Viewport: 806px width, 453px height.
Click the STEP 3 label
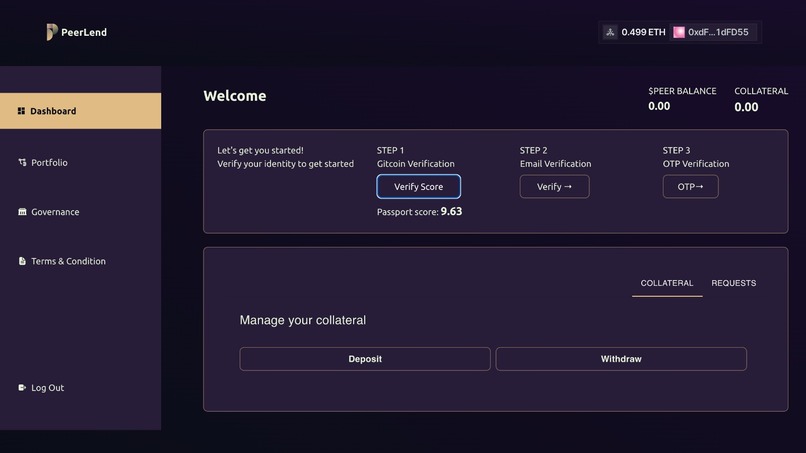(676, 150)
